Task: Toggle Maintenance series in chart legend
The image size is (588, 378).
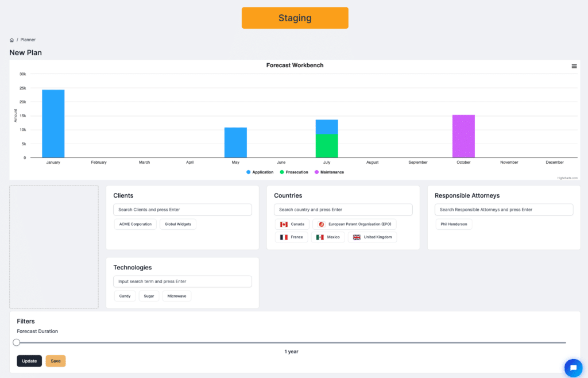Action: tap(329, 172)
